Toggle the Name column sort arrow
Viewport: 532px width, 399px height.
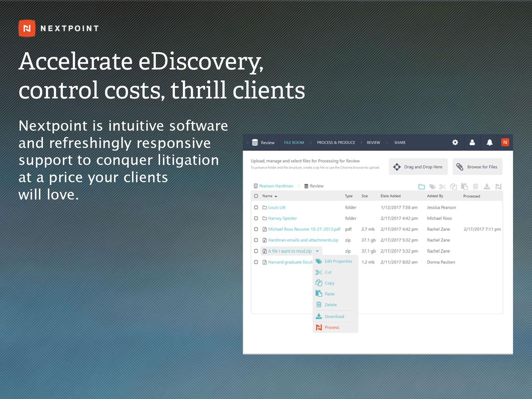276,196
